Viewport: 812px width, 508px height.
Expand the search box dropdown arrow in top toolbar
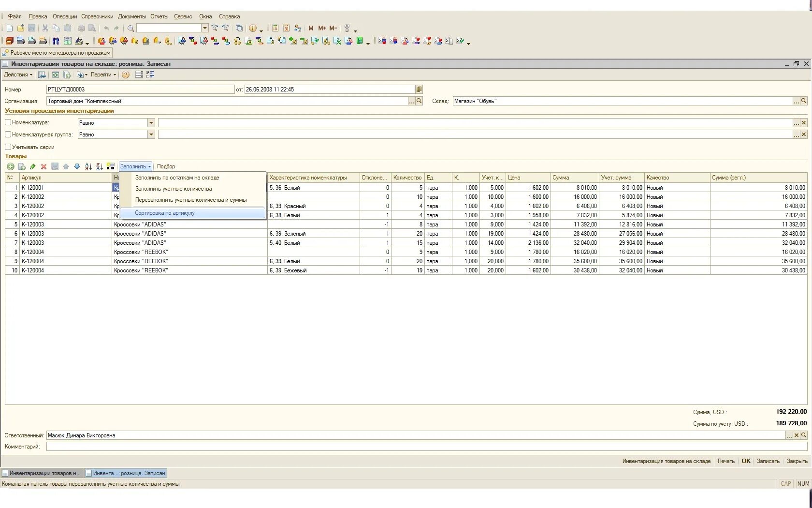205,29
